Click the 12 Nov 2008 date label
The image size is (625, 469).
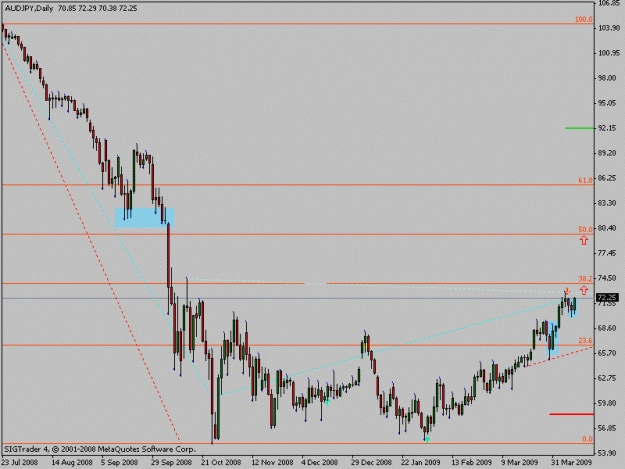pyautogui.click(x=272, y=463)
